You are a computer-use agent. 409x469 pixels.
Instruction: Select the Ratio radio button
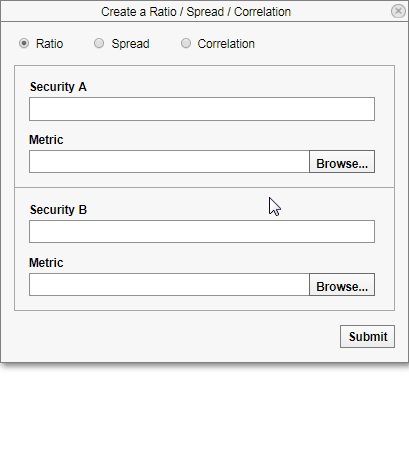tap(24, 43)
